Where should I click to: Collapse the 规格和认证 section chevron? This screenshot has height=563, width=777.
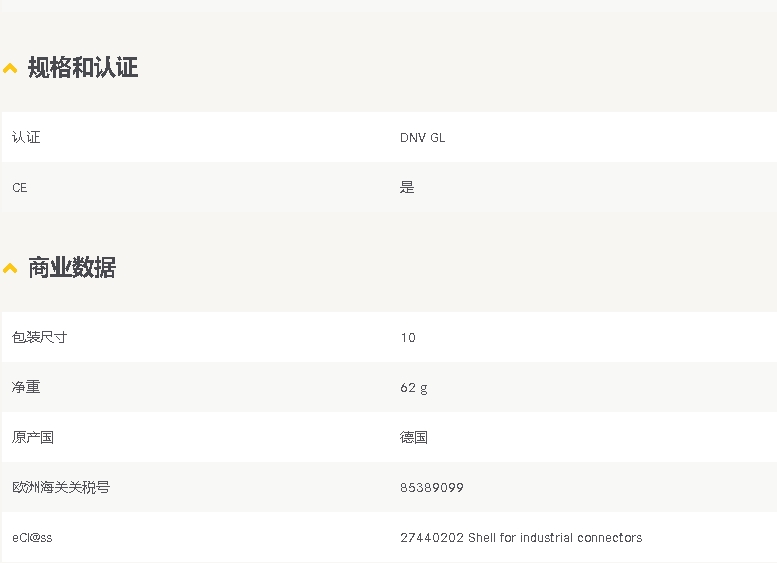10,69
